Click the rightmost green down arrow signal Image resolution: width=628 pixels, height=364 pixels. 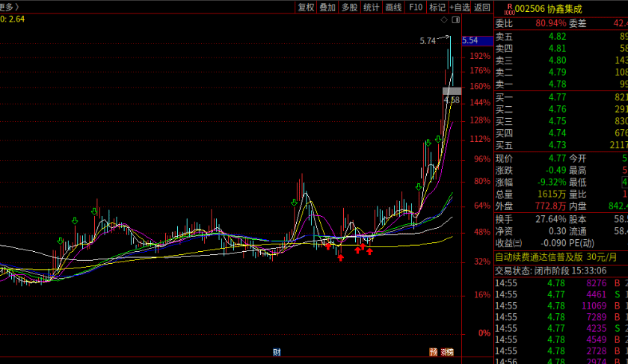[438, 139]
